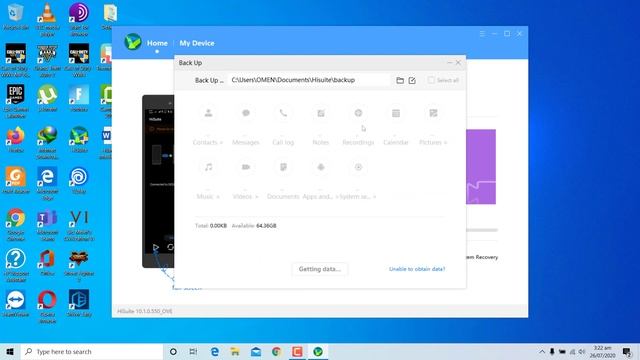
Task: Open the Opera Browser desktop shortcut
Action: click(47, 307)
